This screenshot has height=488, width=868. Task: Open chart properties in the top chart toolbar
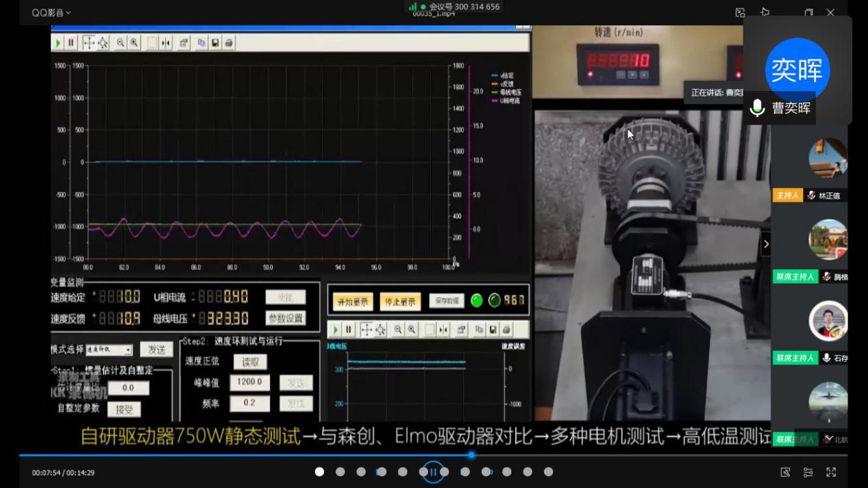coord(184,42)
